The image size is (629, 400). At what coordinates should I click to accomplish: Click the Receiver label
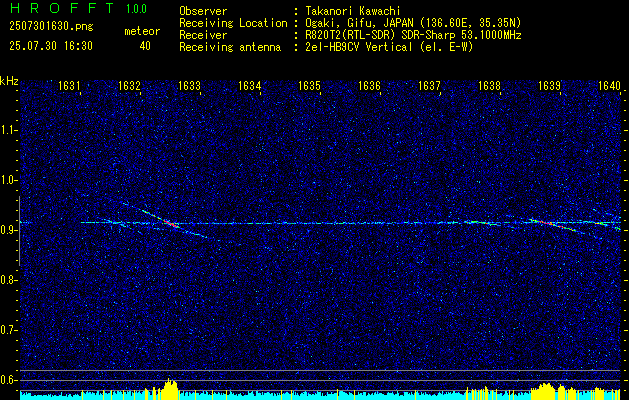[x=203, y=35]
